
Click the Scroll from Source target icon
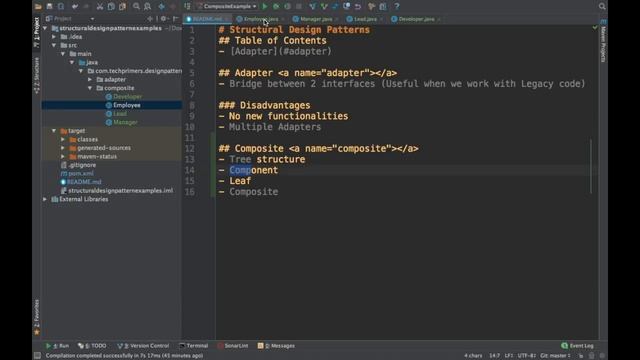tap(150, 19)
